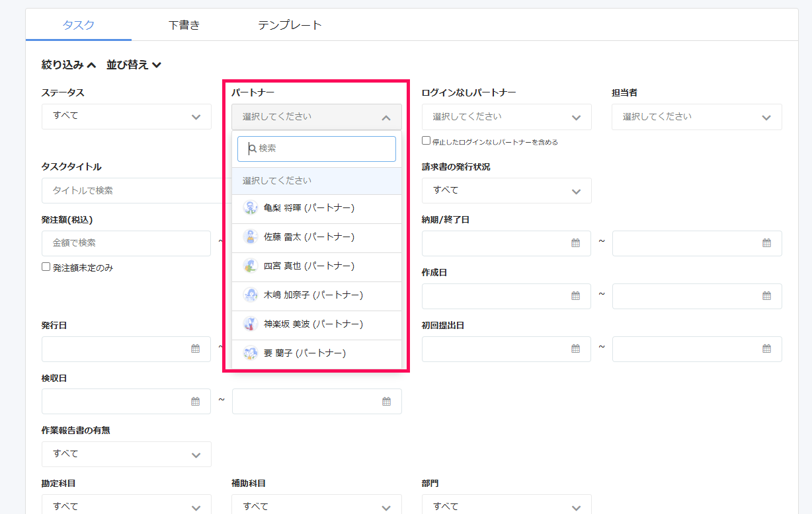Image resolution: width=812 pixels, height=514 pixels.
Task: Click avatar icon of 亀梨 将暉
Action: tap(250, 208)
